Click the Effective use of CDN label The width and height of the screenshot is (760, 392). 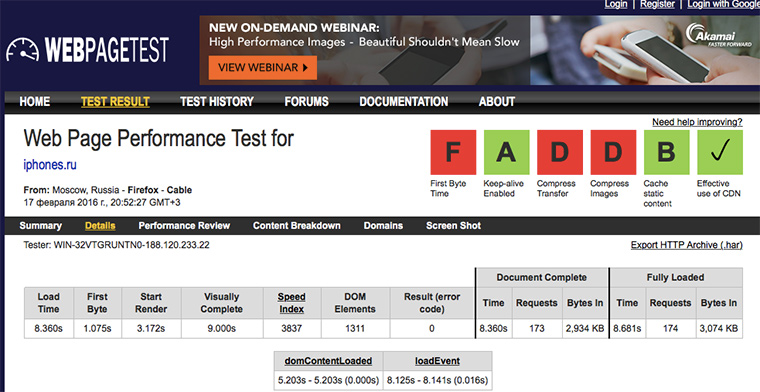[x=719, y=188]
